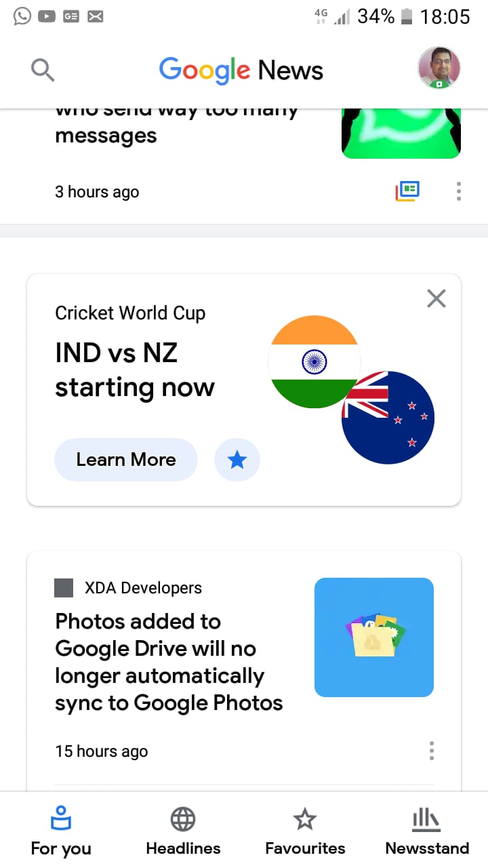Open the Google Drive photos sync article headline

(169, 663)
